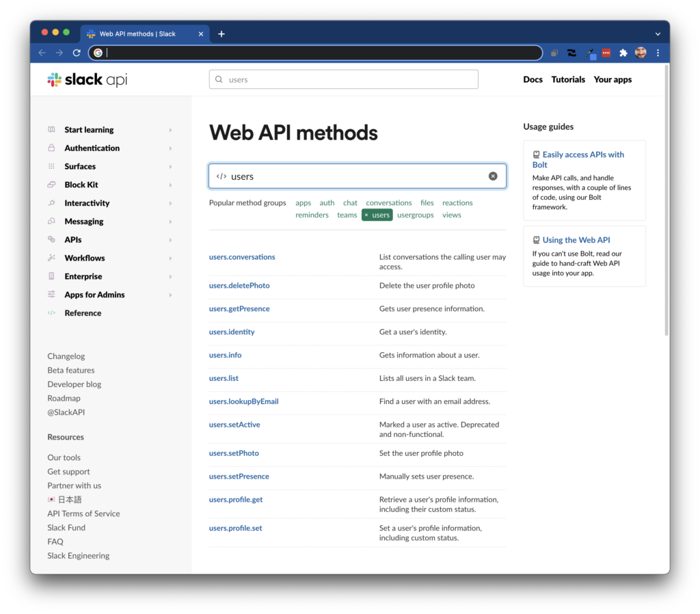The image size is (700, 614).
Task: Click the Enterprise building icon
Action: tap(51, 276)
